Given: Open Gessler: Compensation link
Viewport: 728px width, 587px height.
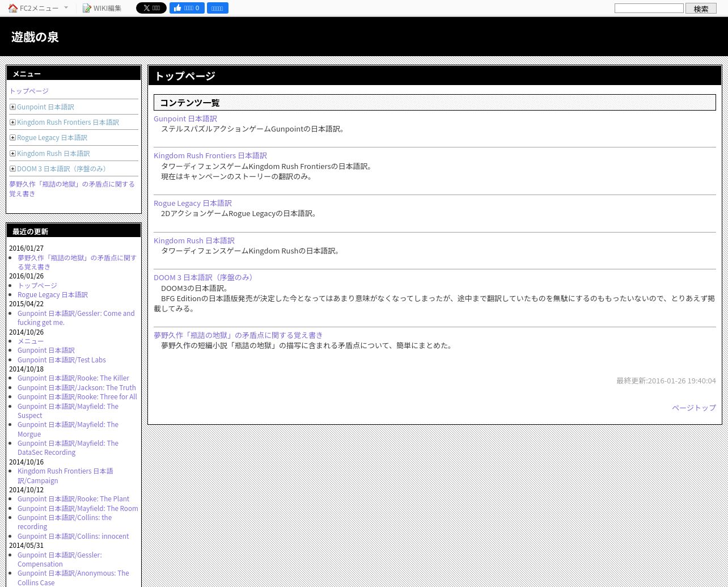Looking at the screenshot, I should pos(60,559).
